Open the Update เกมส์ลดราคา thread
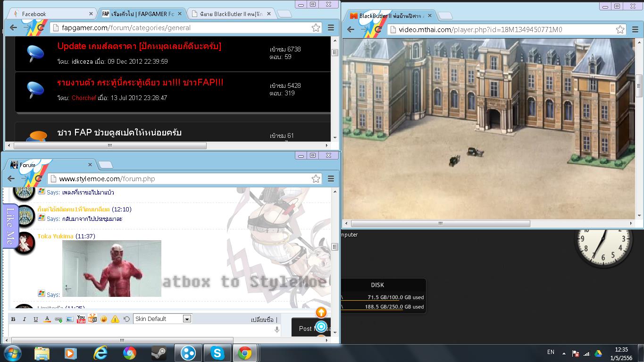 coord(139,46)
